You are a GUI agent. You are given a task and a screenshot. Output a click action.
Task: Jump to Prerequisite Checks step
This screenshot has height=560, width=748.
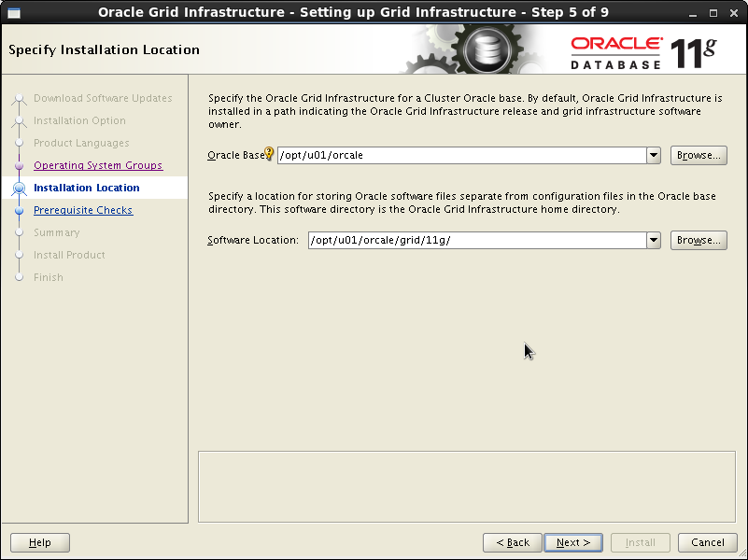(x=83, y=210)
